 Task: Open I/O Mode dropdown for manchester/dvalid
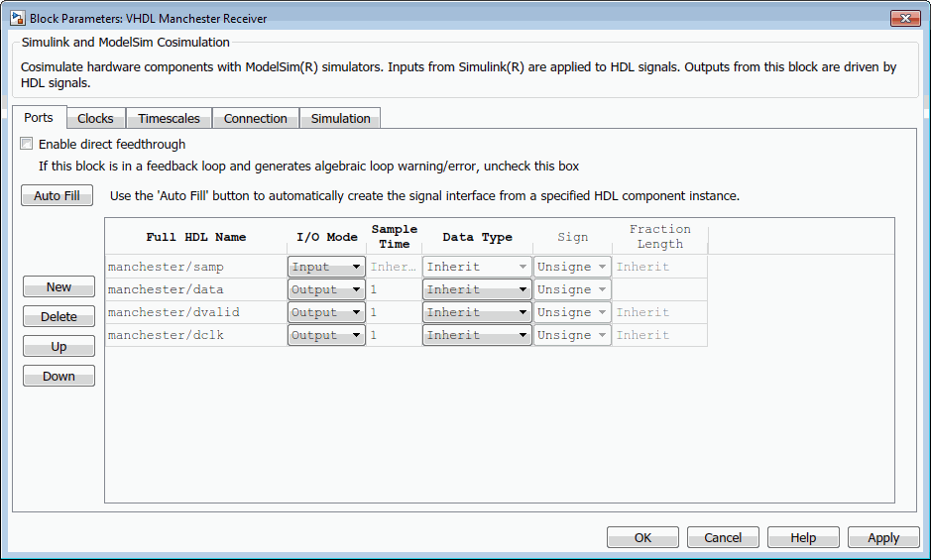point(326,312)
